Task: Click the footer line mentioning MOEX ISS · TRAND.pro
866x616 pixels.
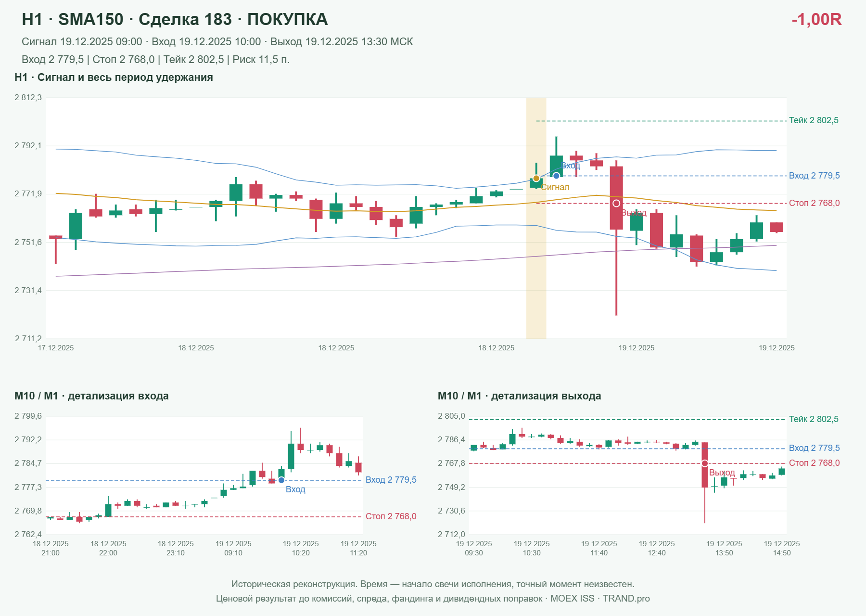Action: click(433, 599)
